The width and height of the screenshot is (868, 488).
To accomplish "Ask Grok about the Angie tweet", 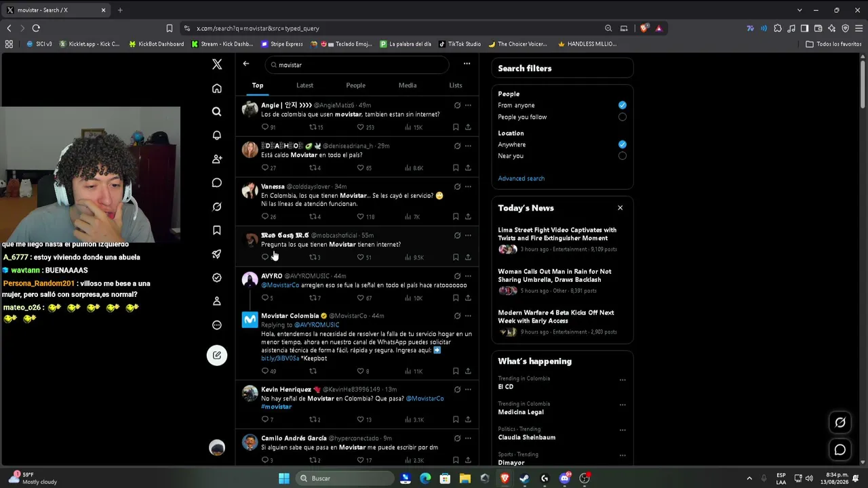I will [x=457, y=105].
